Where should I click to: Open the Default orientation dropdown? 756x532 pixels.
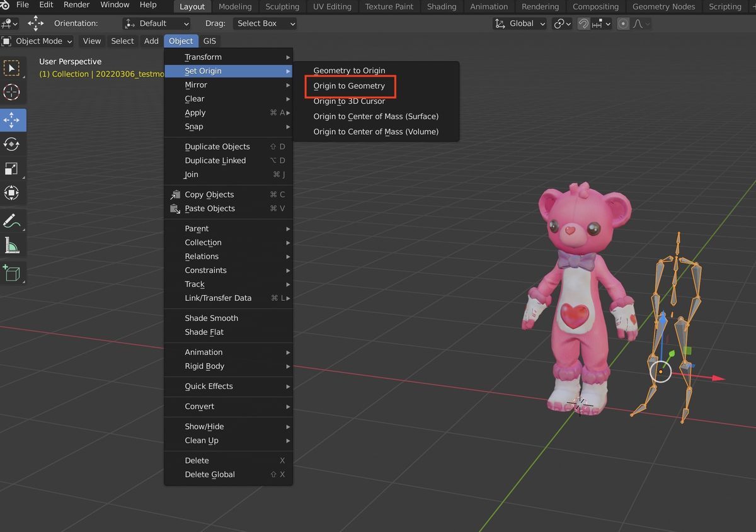[x=156, y=23]
